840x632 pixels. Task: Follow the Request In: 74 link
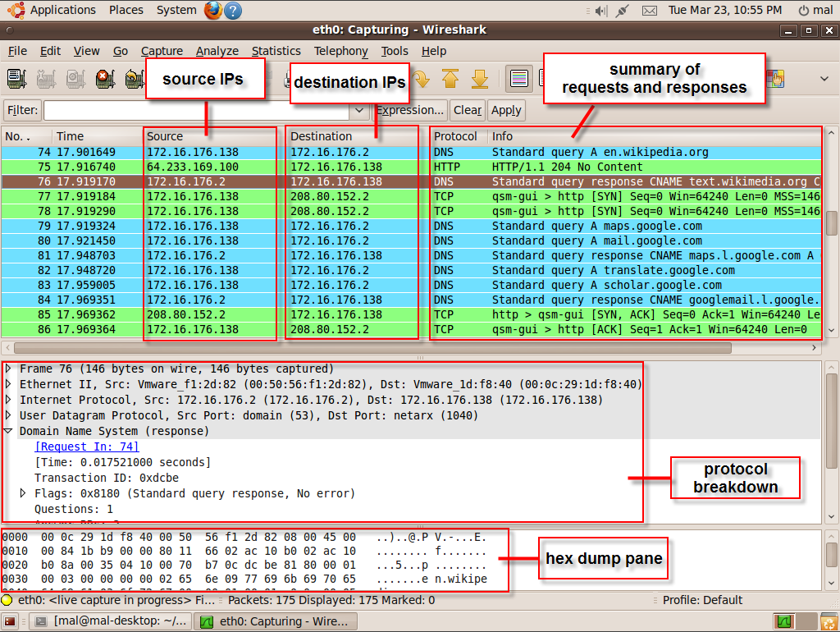[87, 447]
